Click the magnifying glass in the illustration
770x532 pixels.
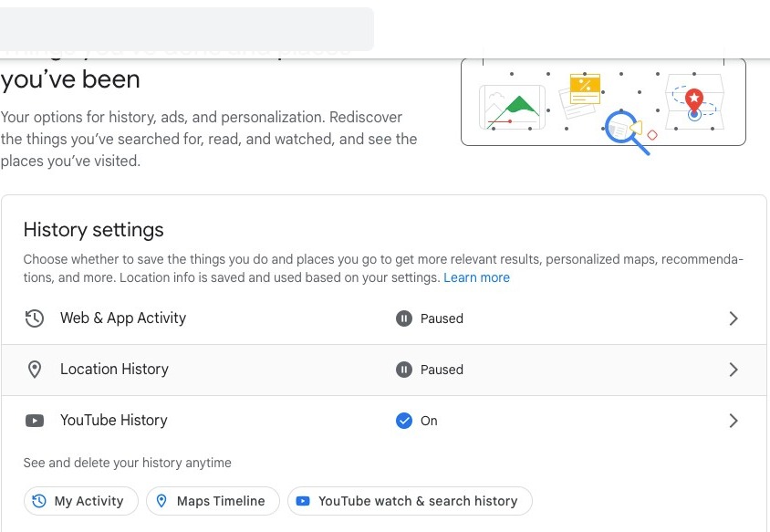[x=624, y=128]
